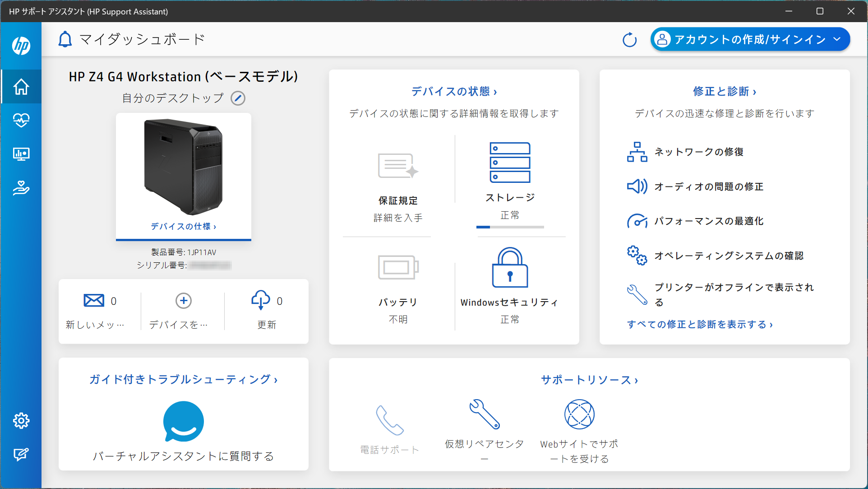Click the HP Z4 workstation thumbnail image

coord(183,167)
